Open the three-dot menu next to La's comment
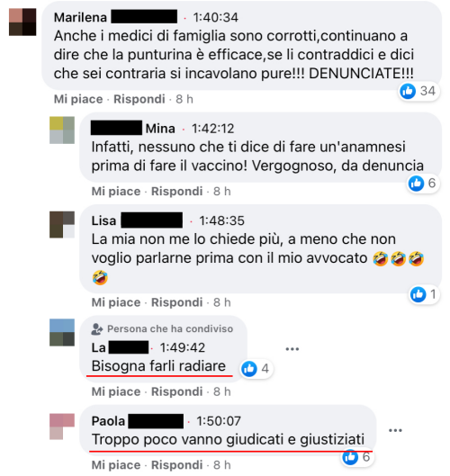 click(x=292, y=349)
